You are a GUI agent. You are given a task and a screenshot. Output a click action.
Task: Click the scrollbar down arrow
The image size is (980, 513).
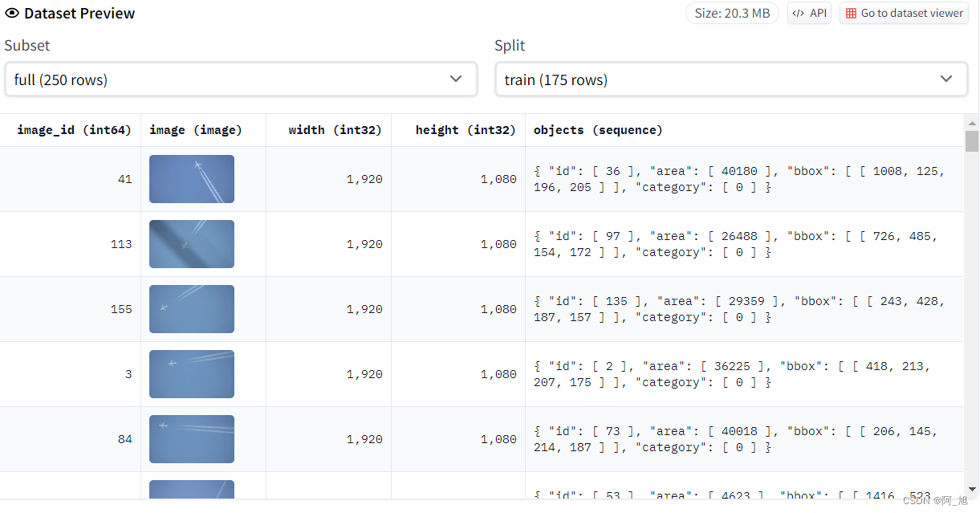pos(972,489)
